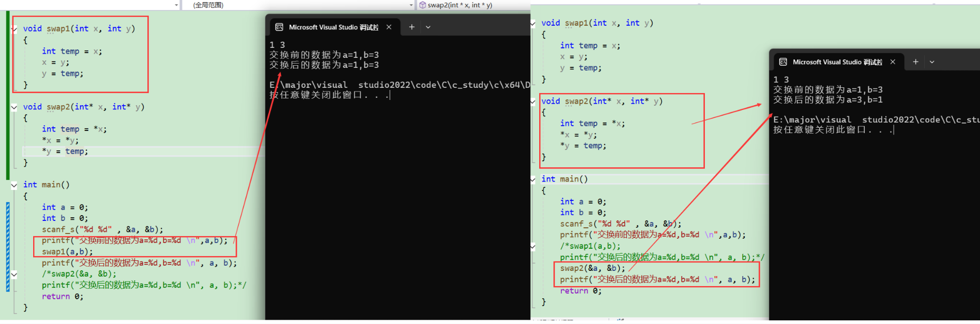Click 'swap1(a,b);' call in the left editor
The width and height of the screenshot is (980, 324).
(67, 252)
